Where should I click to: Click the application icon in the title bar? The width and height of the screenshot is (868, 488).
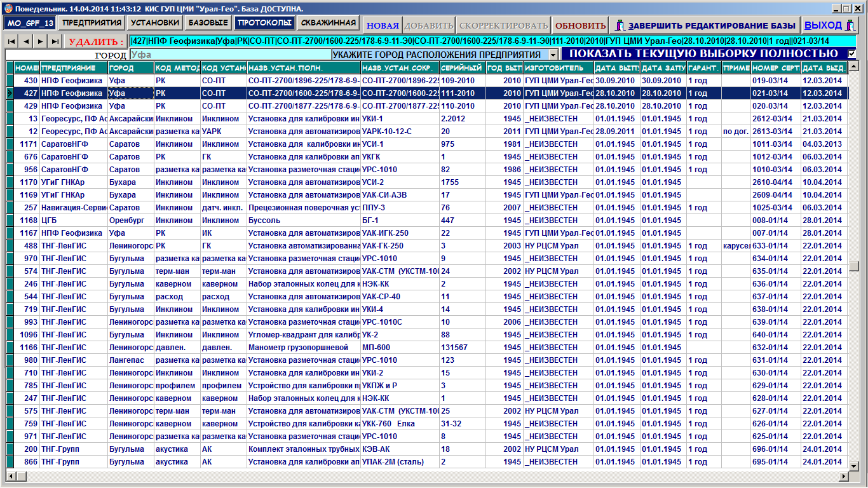tap(8, 9)
